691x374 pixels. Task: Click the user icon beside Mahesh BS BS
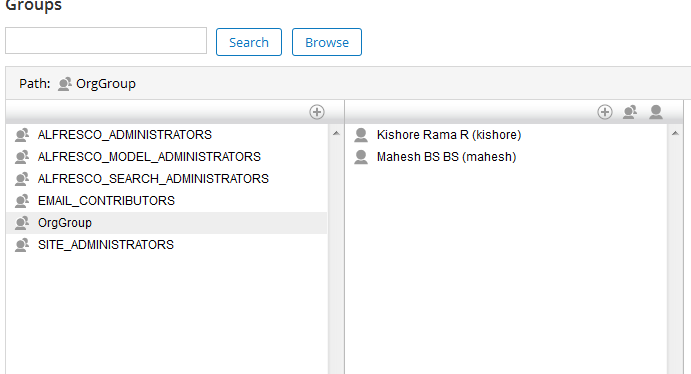(361, 157)
